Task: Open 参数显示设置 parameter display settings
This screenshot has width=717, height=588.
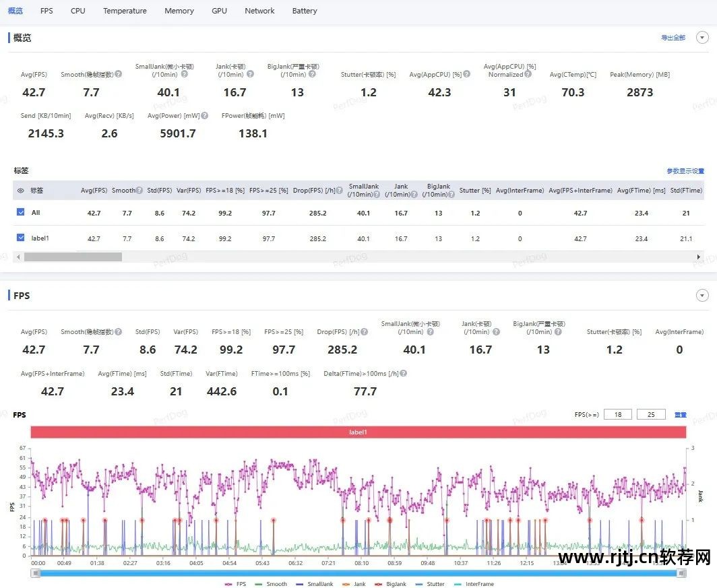Action: (685, 171)
